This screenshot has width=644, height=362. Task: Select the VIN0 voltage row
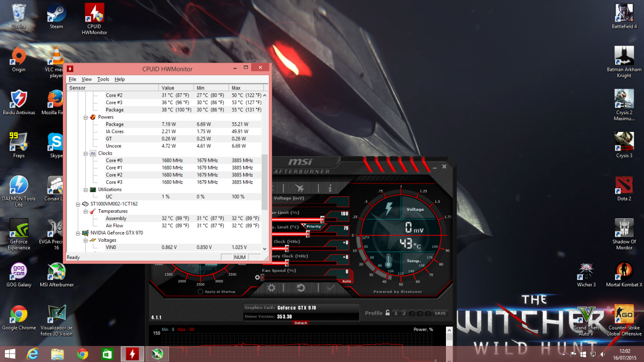(164, 247)
